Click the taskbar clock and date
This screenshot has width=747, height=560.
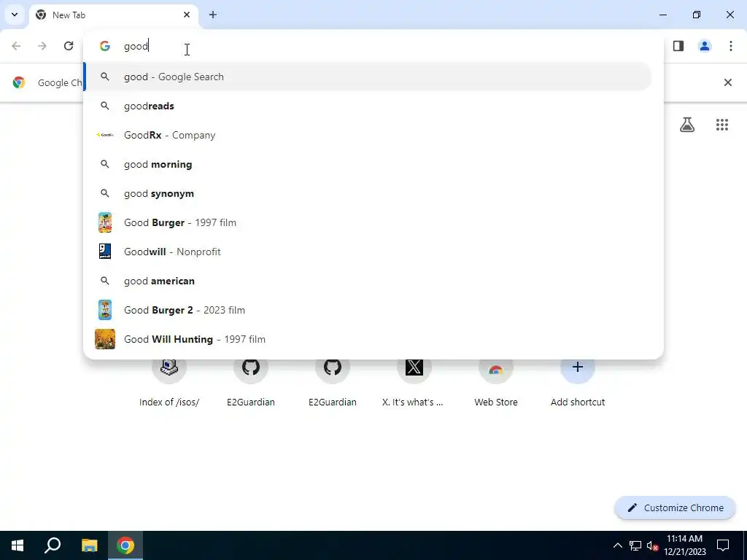[684, 545]
